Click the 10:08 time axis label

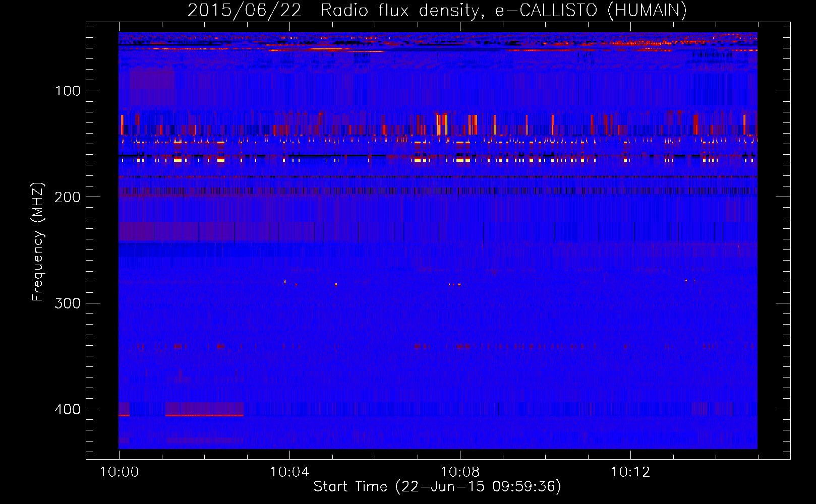point(460,472)
